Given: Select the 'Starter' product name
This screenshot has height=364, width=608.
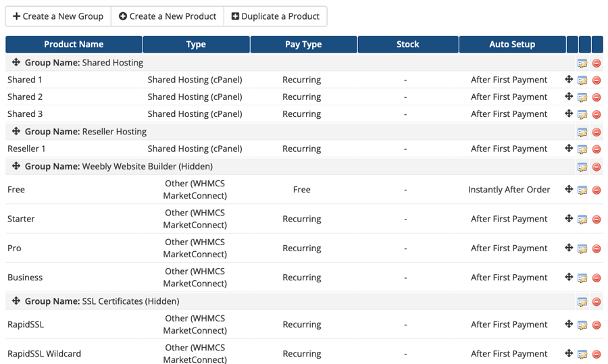Looking at the screenshot, I should [x=21, y=219].
